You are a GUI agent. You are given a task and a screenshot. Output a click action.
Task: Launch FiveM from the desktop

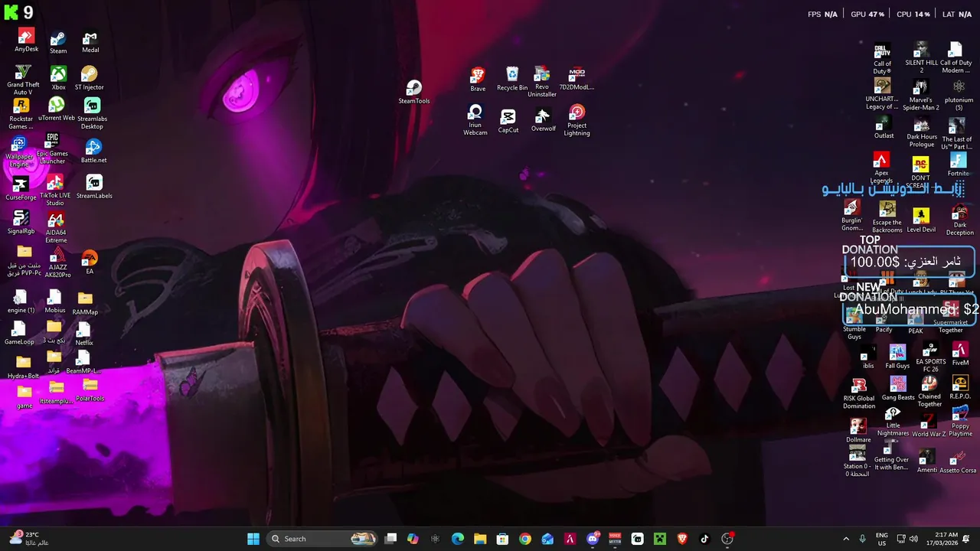point(960,354)
